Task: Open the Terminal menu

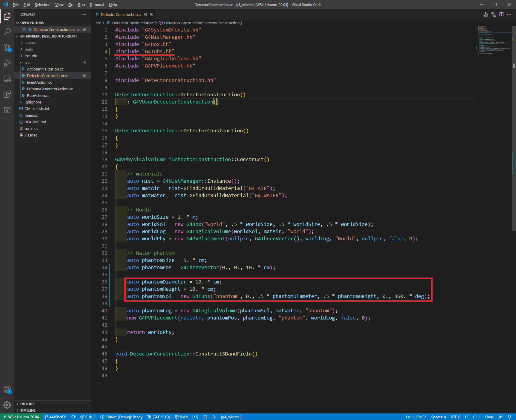Action: pyautogui.click(x=97, y=4)
